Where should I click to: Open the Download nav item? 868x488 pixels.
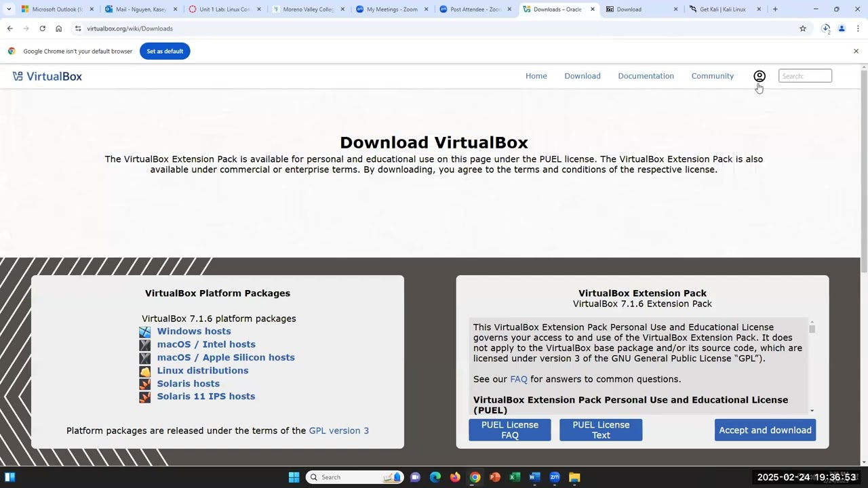[x=583, y=76]
